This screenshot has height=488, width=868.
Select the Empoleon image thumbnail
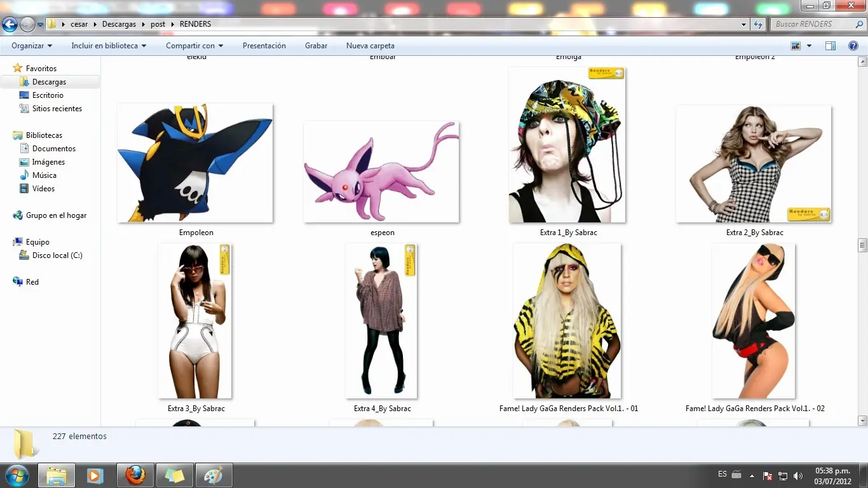(196, 163)
